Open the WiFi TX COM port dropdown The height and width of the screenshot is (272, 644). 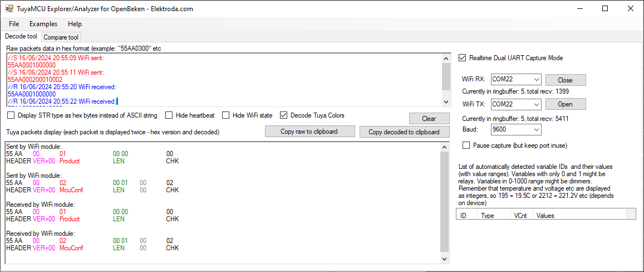click(x=517, y=105)
